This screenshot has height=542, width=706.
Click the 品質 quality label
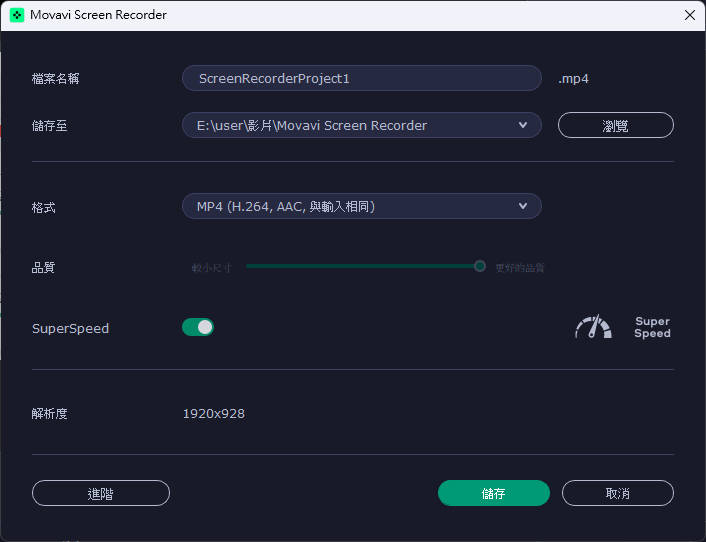pos(44,268)
